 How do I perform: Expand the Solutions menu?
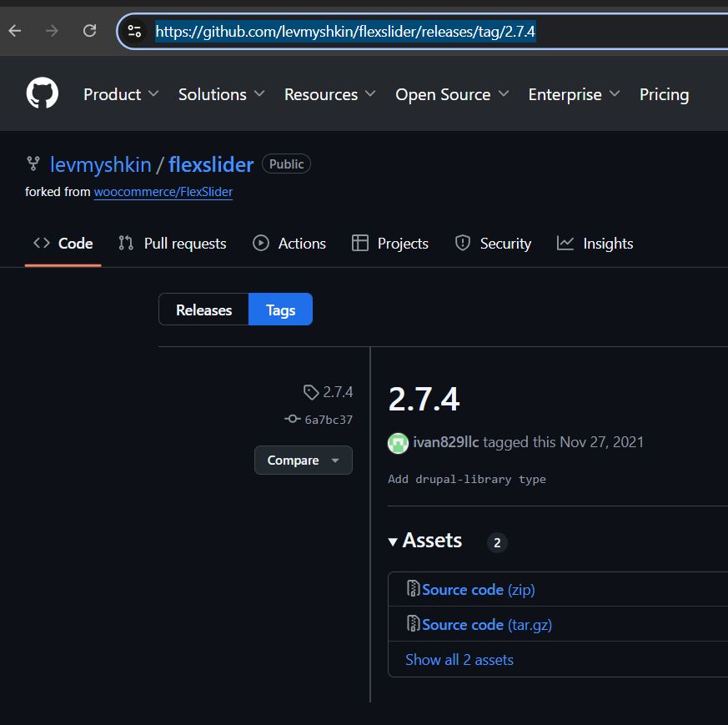click(222, 94)
